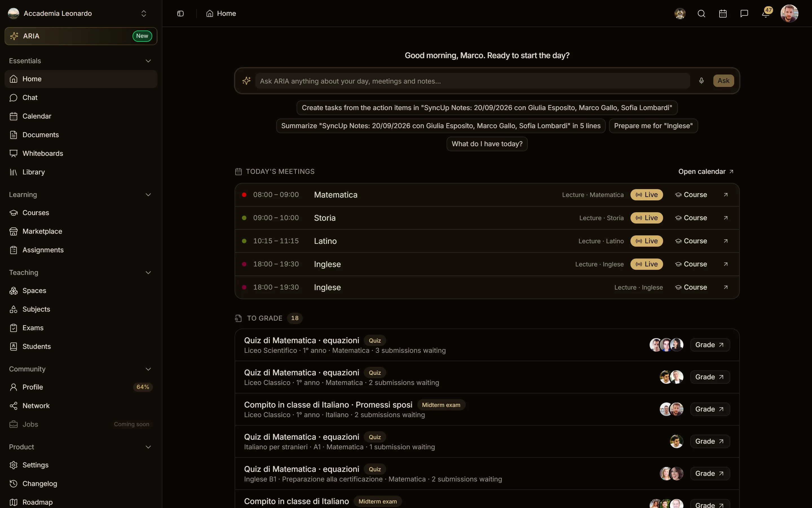Screen dimensions: 812x508
Task: Open Latino meeting external arrow
Action: [x=726, y=241]
